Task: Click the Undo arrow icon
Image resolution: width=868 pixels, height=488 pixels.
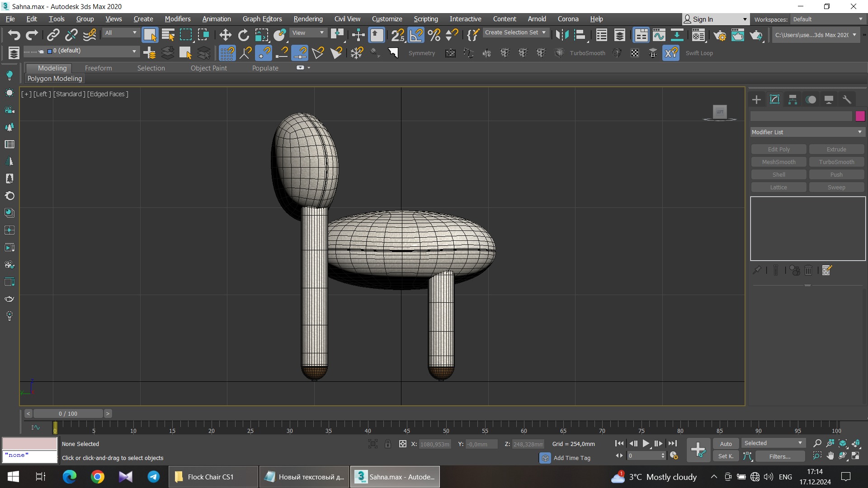Action: [x=14, y=35]
